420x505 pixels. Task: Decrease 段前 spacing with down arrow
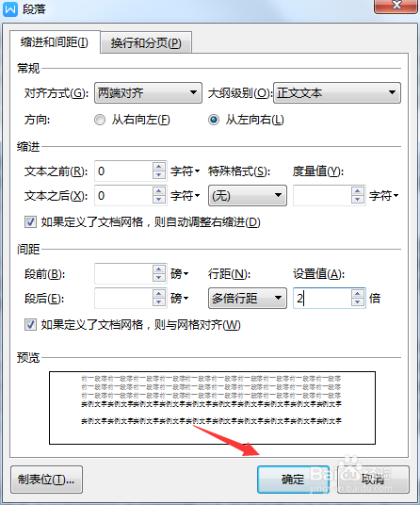[158, 278]
